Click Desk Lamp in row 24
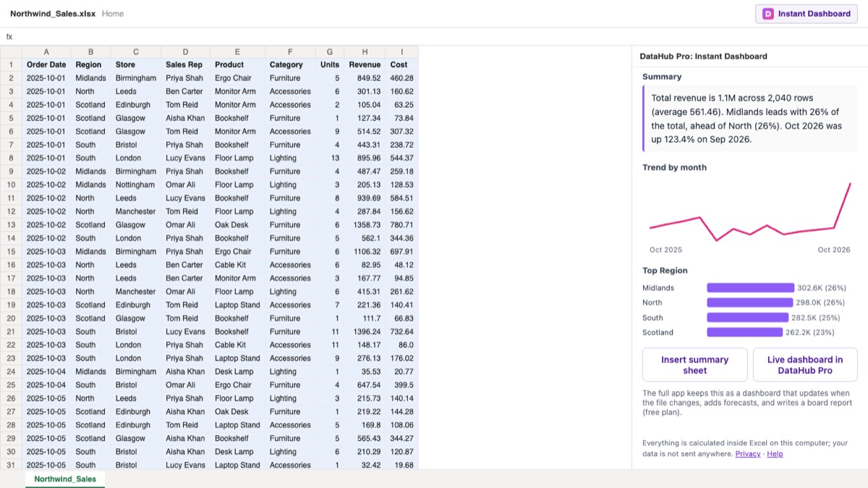 pyautogui.click(x=237, y=371)
